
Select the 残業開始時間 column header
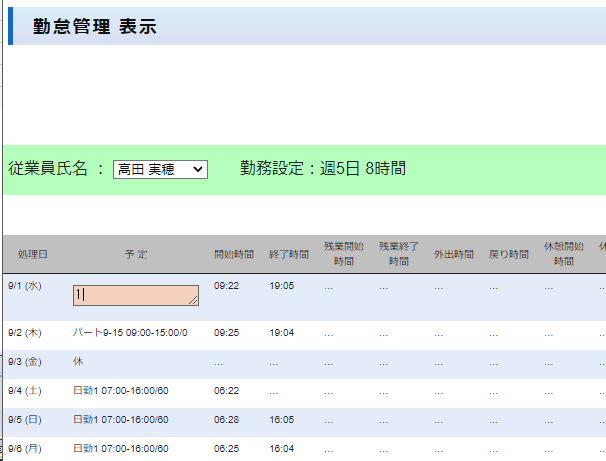tap(344, 254)
